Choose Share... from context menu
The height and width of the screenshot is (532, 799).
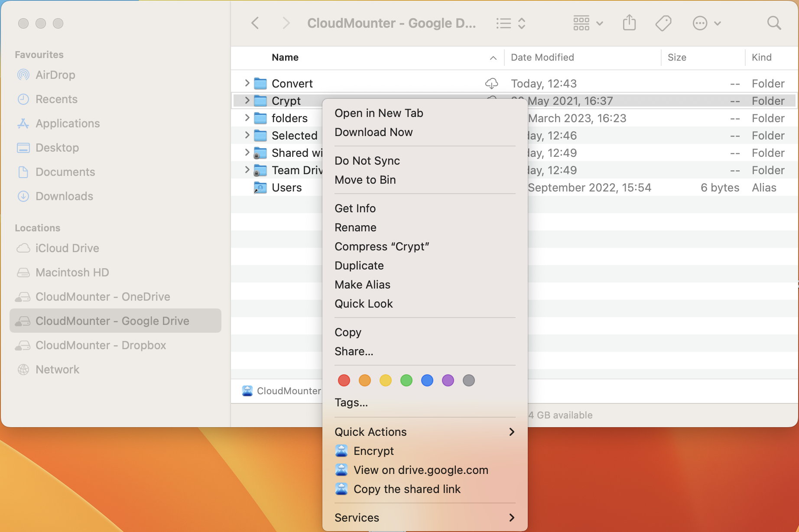pyautogui.click(x=425, y=351)
